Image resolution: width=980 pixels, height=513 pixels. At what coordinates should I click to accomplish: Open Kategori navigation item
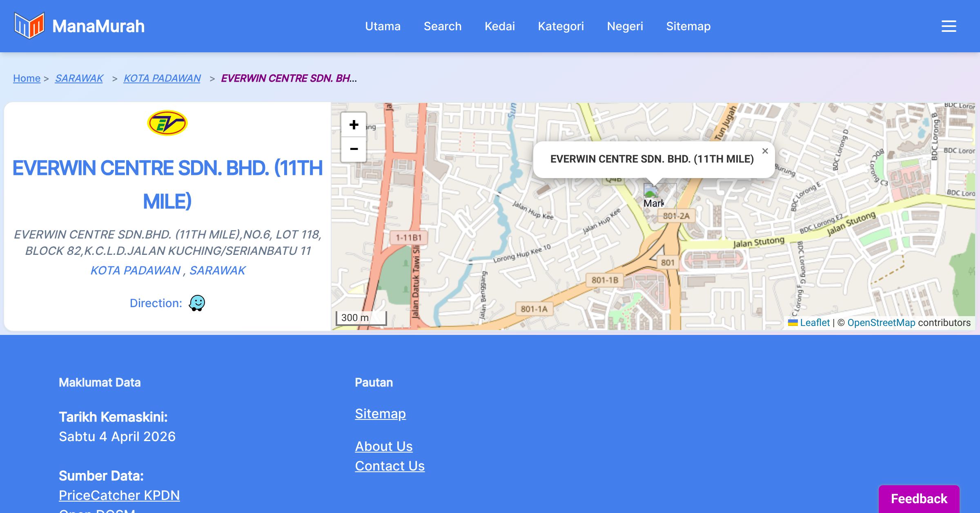point(561,26)
